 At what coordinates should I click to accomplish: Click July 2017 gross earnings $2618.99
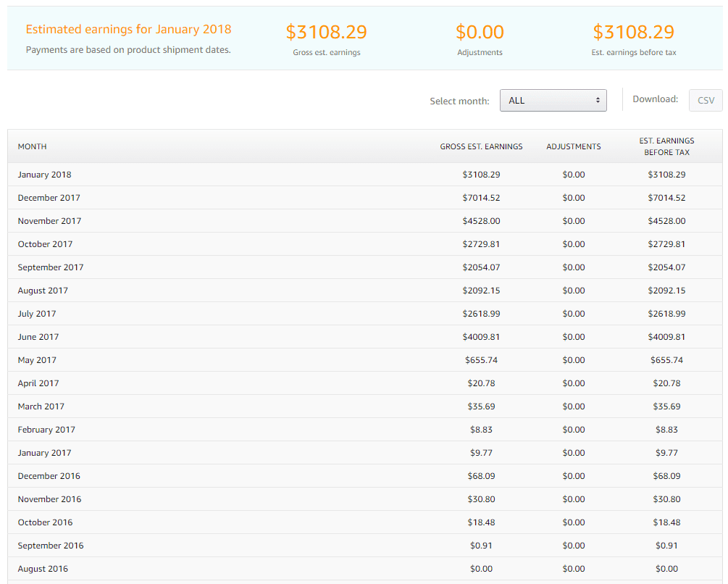[481, 314]
